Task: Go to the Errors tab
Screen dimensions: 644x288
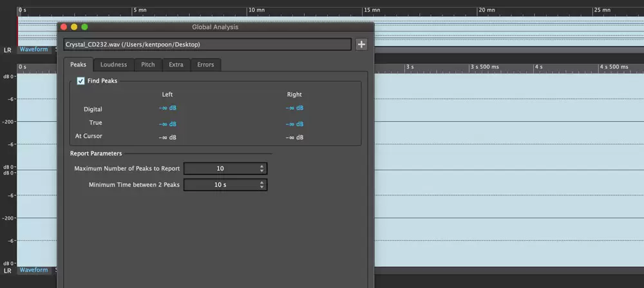Action: tap(205, 64)
